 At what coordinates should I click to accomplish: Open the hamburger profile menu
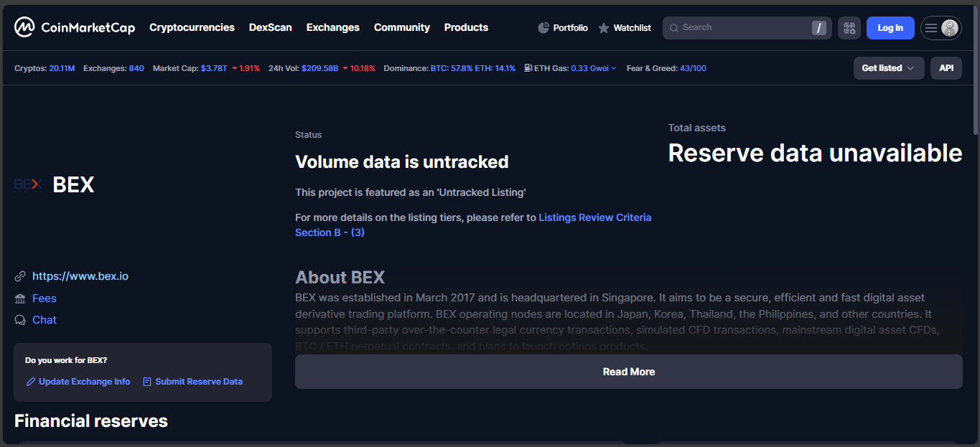pos(941,28)
